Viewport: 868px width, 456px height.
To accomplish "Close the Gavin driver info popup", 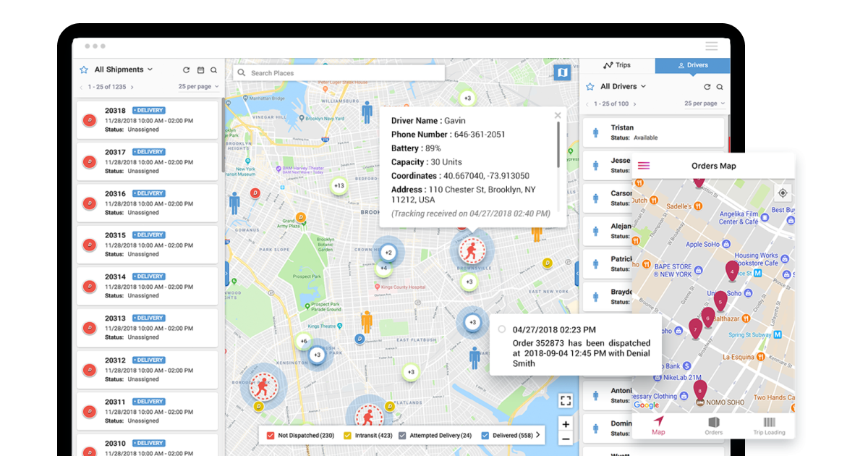I will 558,115.
